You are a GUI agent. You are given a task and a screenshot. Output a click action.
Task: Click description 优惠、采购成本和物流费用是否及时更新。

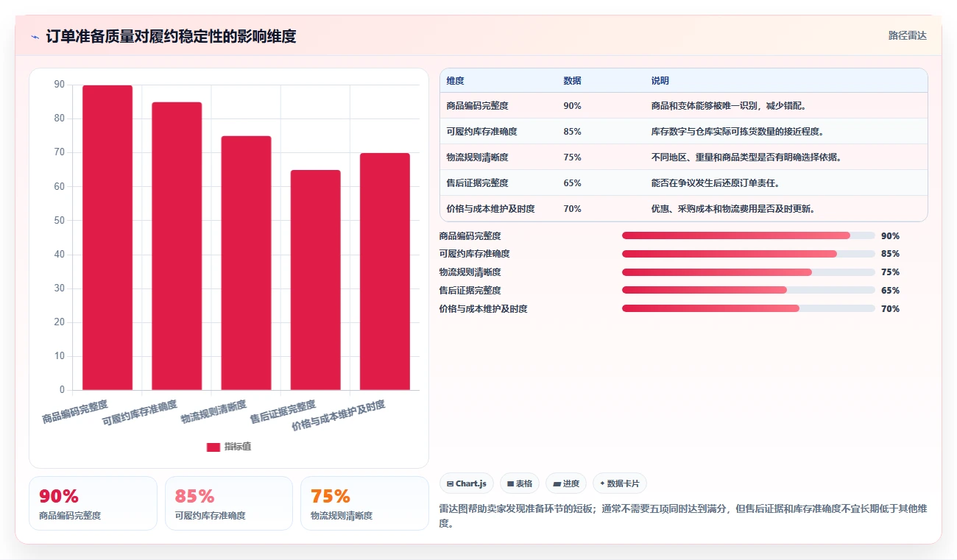[733, 208]
